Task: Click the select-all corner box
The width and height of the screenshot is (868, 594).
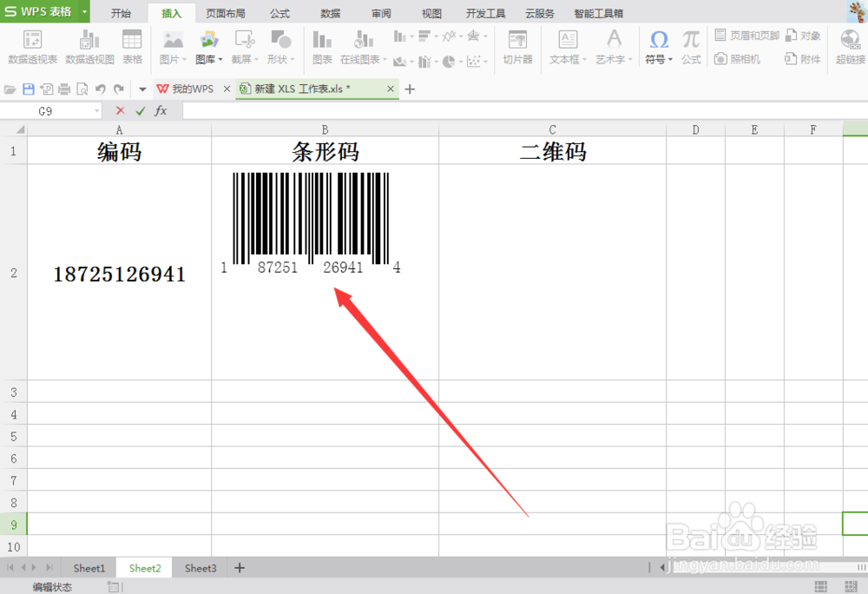Action: point(13,129)
